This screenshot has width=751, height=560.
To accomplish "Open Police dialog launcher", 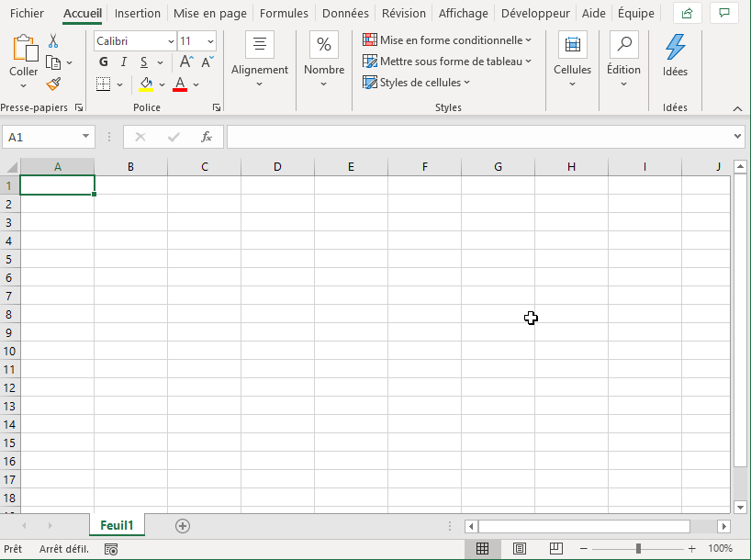I will tap(217, 107).
